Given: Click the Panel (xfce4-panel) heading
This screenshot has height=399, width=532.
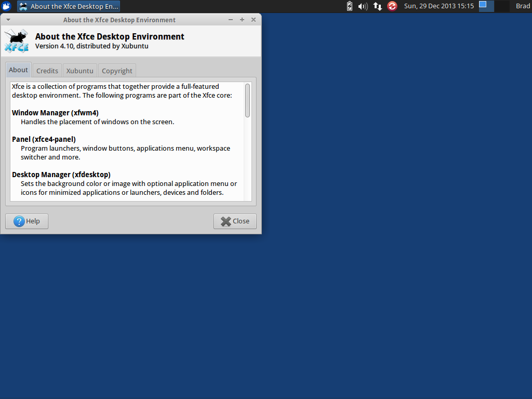Looking at the screenshot, I should [44, 139].
